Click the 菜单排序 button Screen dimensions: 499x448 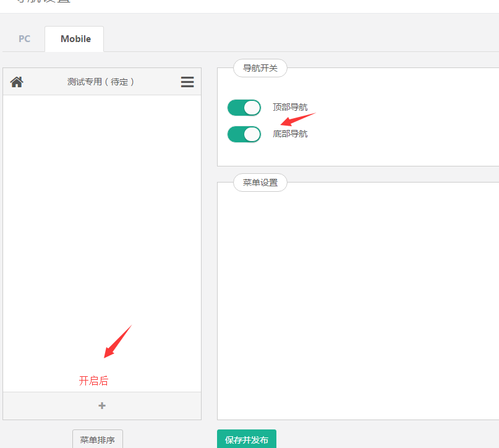coord(98,440)
